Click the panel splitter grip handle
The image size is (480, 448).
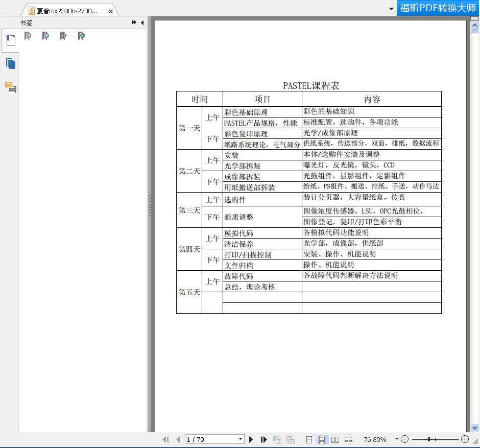pos(150,204)
